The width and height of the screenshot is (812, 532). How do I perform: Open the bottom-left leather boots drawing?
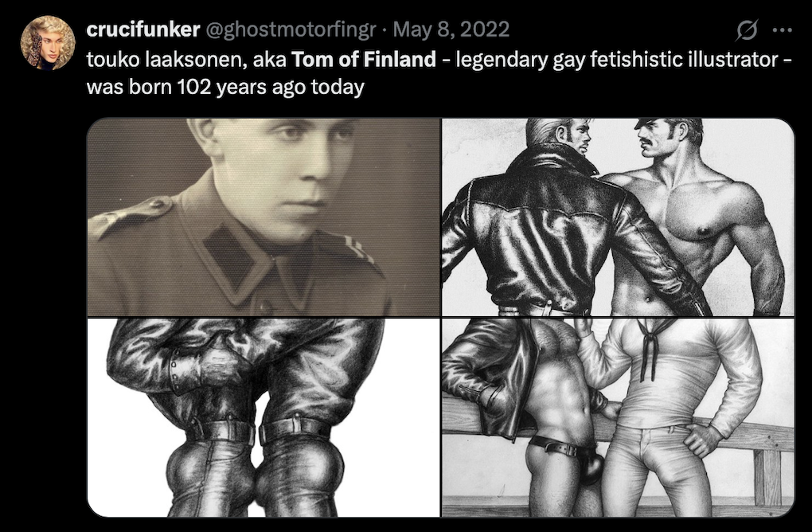264,417
